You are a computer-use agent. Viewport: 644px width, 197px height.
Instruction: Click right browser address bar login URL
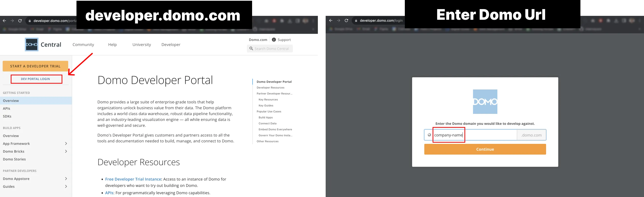(381, 20)
